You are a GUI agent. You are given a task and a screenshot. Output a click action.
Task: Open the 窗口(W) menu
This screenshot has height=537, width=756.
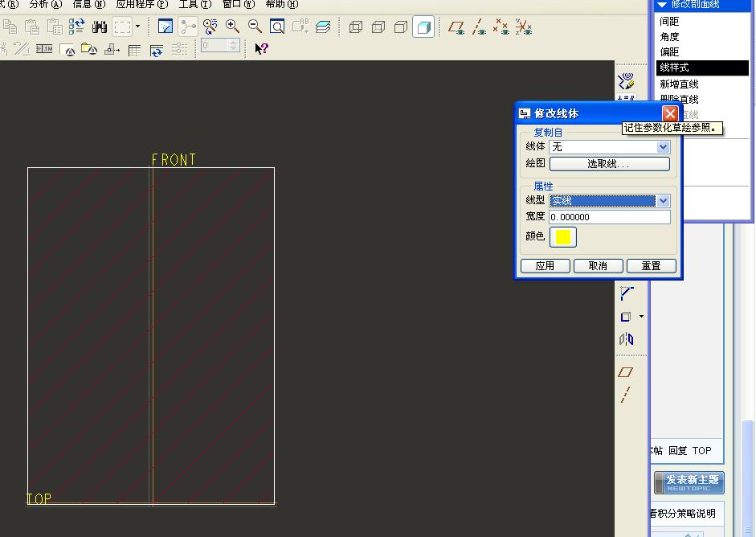click(239, 4)
